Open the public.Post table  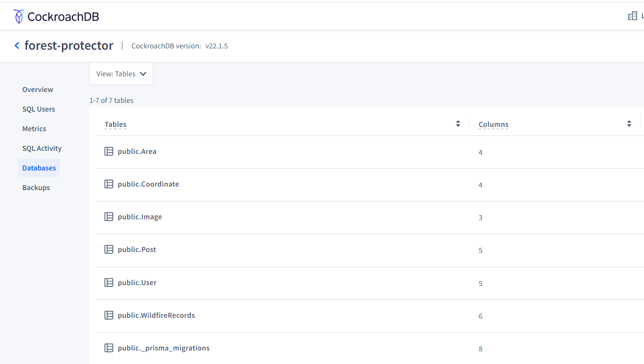tap(137, 249)
